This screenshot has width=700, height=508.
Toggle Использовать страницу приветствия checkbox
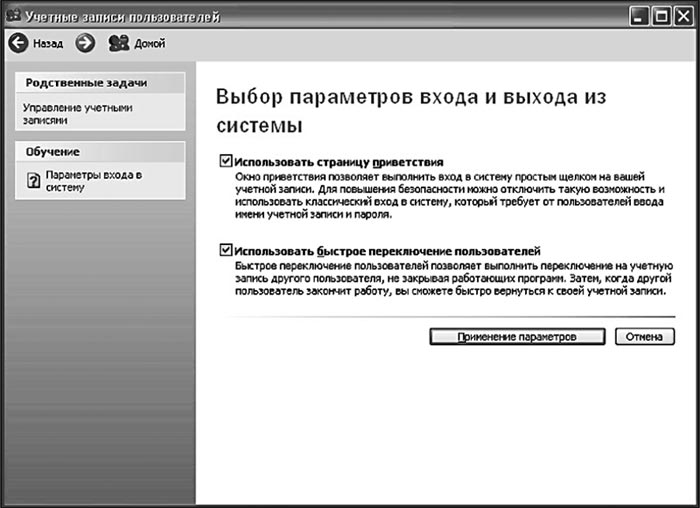coord(226,161)
